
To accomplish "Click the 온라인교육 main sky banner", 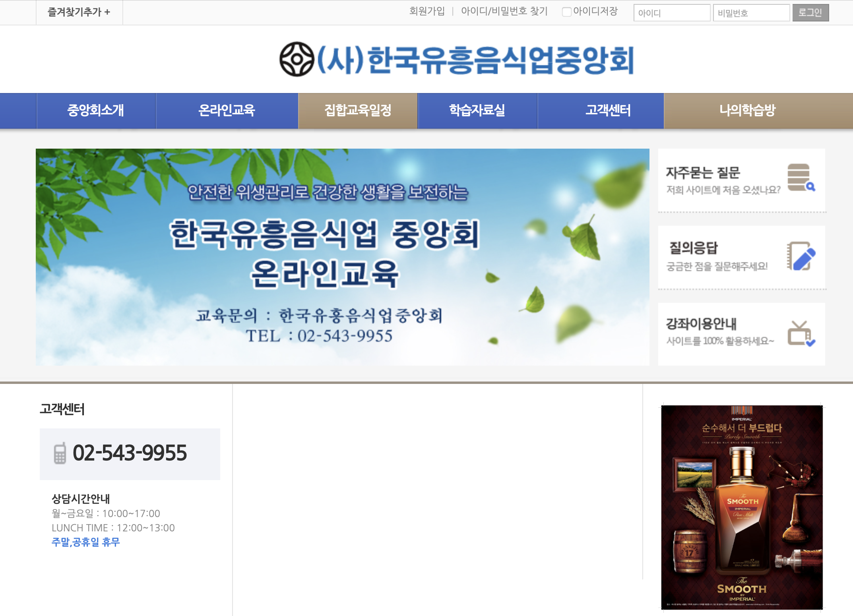I will [342, 257].
